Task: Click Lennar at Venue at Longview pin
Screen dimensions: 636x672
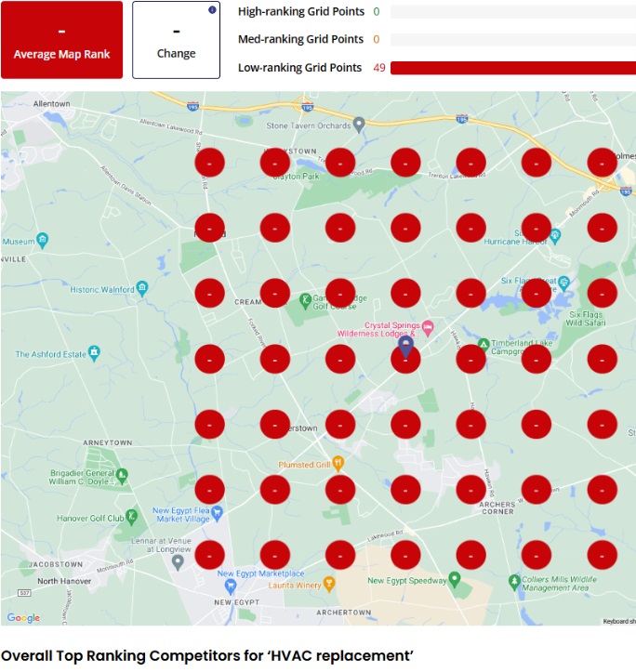Action: (x=178, y=561)
